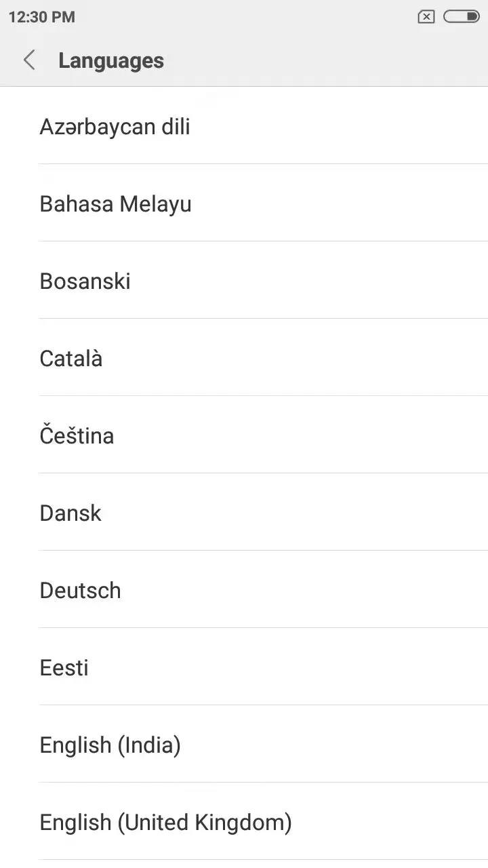The width and height of the screenshot is (488, 868).
Task: Pick Català from the languages list
Action: click(x=71, y=359)
